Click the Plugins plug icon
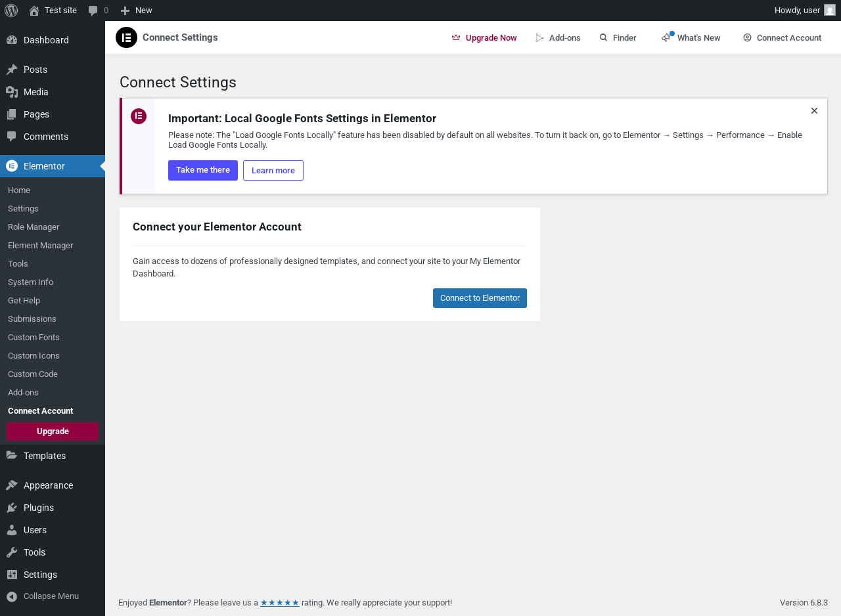Image resolution: width=841 pixels, height=616 pixels. 12,508
